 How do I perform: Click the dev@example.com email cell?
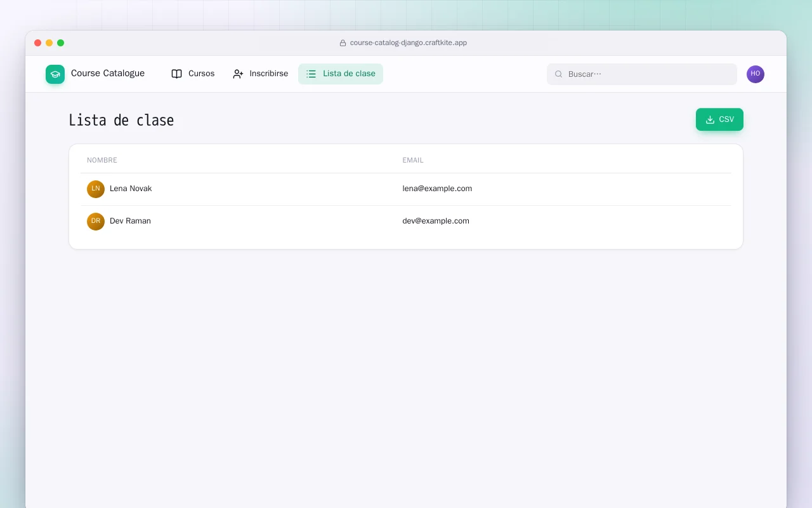pos(436,221)
